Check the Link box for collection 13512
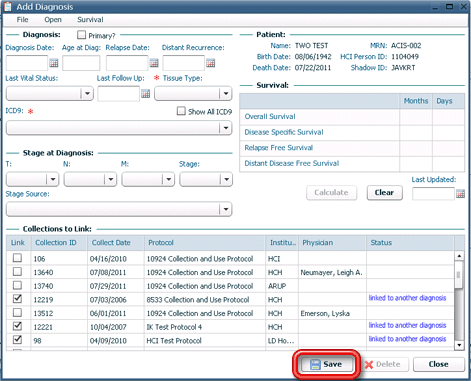This screenshot has width=471, height=381. click(x=17, y=312)
